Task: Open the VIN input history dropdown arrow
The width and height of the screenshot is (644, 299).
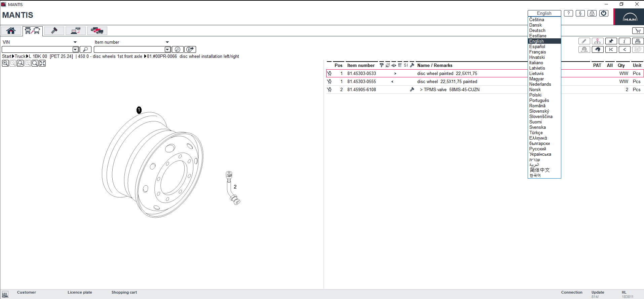Action: click(75, 49)
